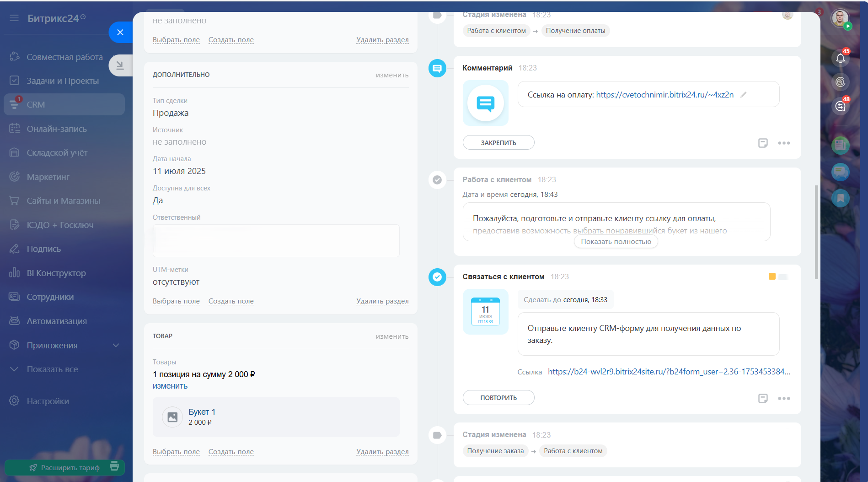The width and height of the screenshot is (868, 482).
Task: Expand sidebar with Показать все
Action: click(x=52, y=369)
